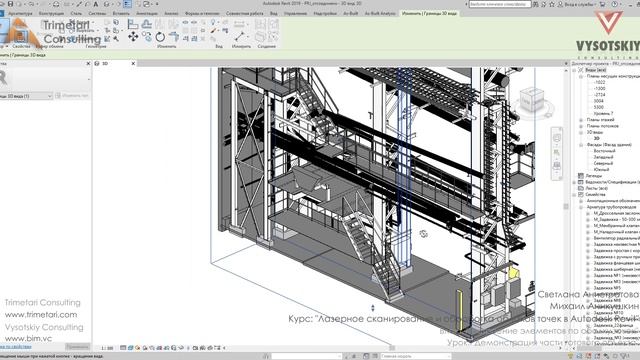
Task: Click the Изменить тип button in Properties
Action: 72,96
